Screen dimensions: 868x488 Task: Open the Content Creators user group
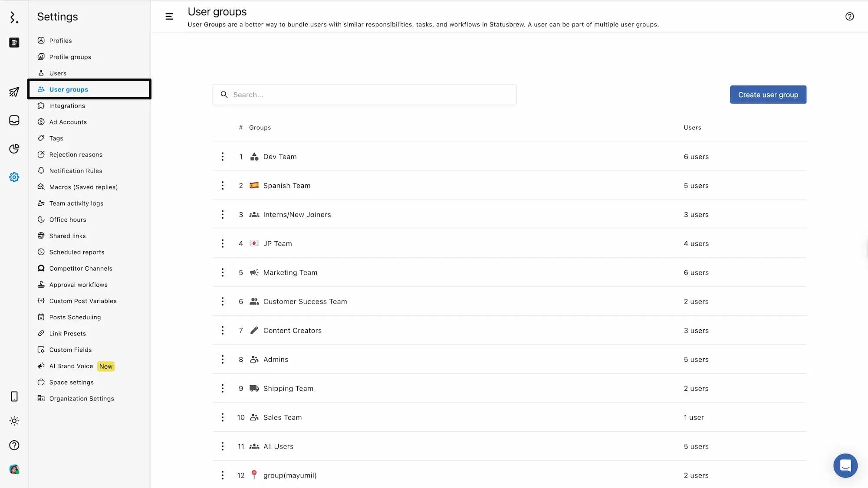pos(292,331)
